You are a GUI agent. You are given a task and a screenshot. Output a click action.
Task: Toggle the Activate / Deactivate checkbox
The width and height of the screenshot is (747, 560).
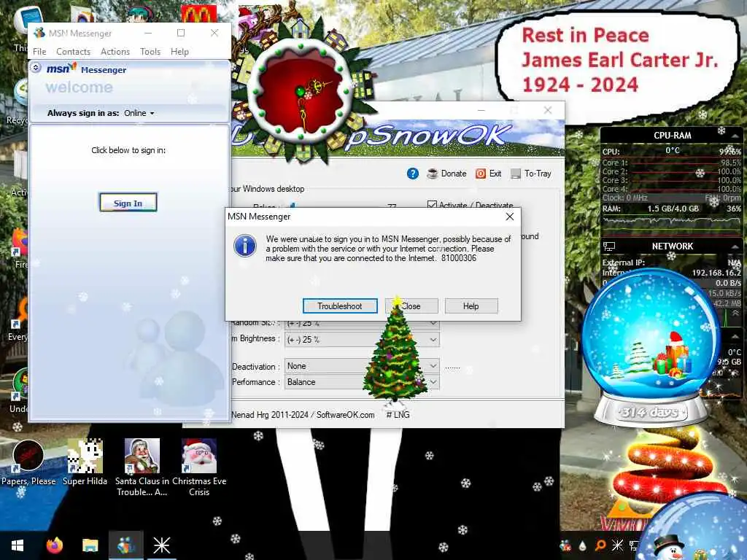432,205
